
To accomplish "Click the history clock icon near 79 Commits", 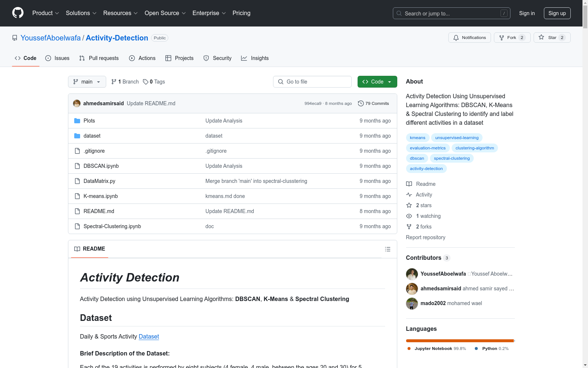I will click(x=361, y=103).
